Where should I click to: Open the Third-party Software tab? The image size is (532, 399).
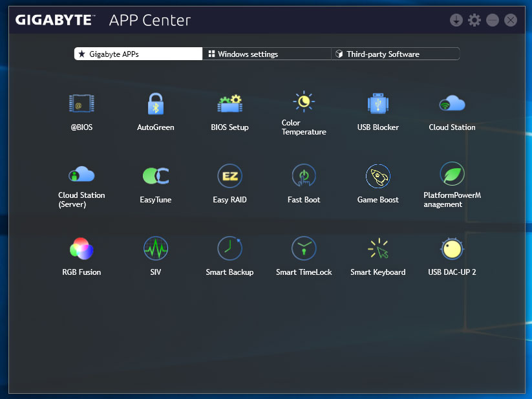(x=395, y=54)
